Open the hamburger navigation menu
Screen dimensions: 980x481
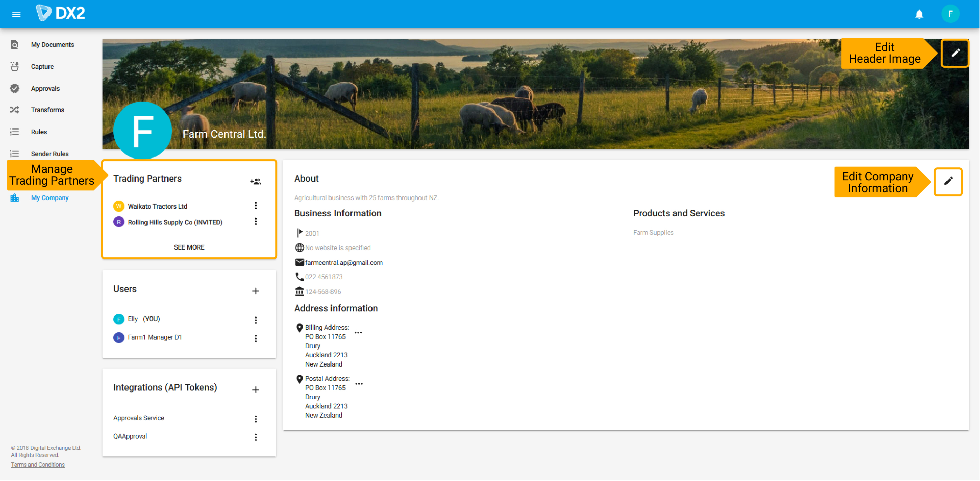[x=16, y=14]
